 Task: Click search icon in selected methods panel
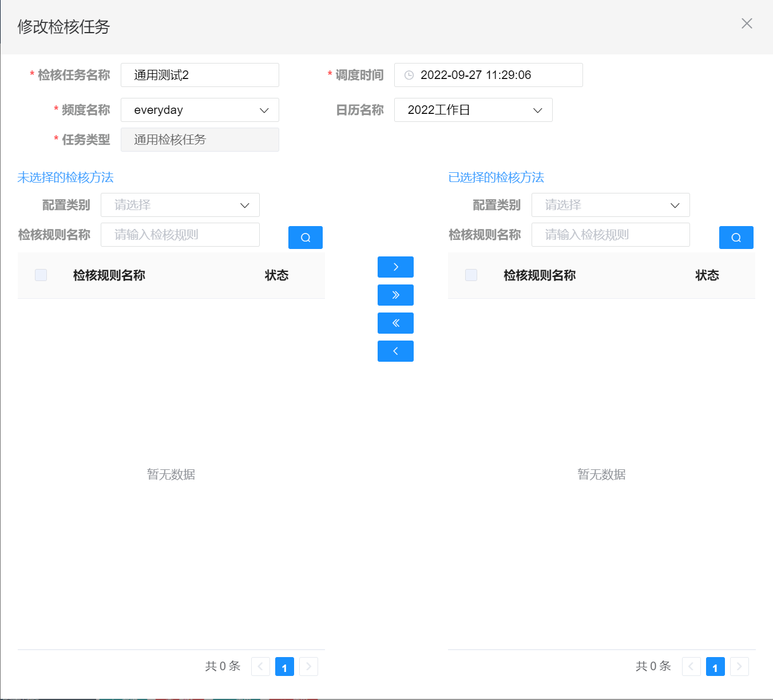click(x=736, y=238)
